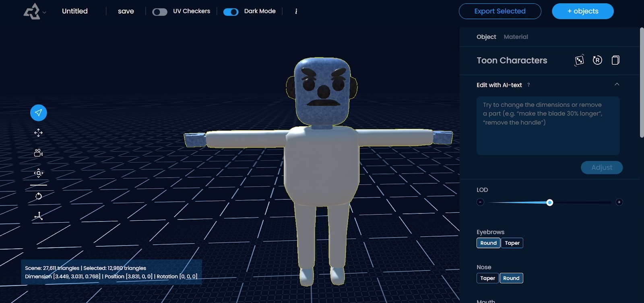Click the Dimension Position Rotation readout

[x=111, y=276]
